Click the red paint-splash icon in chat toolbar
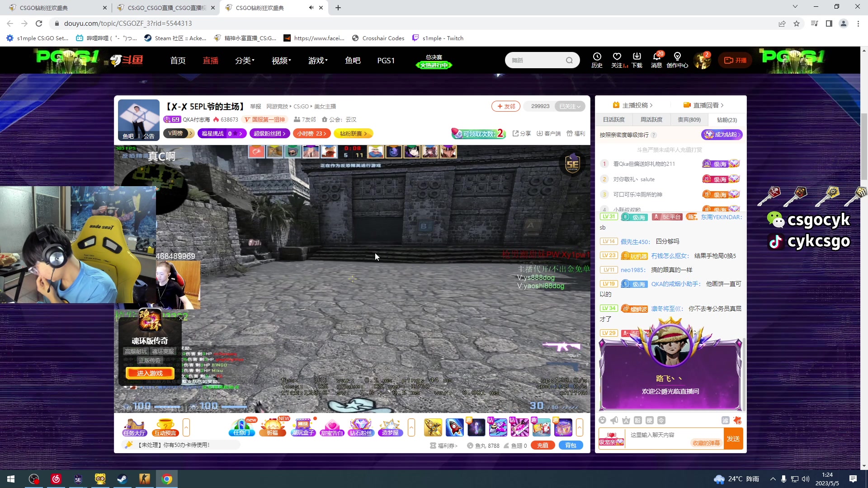 [x=737, y=420]
